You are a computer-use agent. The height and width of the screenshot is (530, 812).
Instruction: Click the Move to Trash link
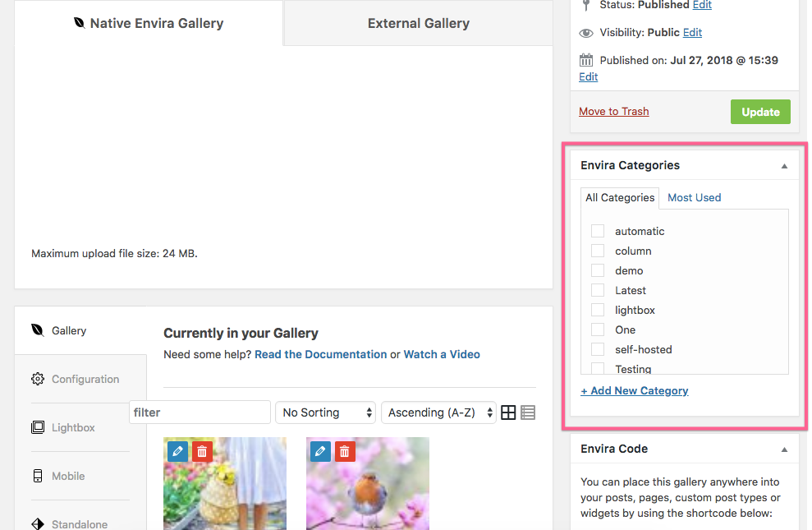613,112
